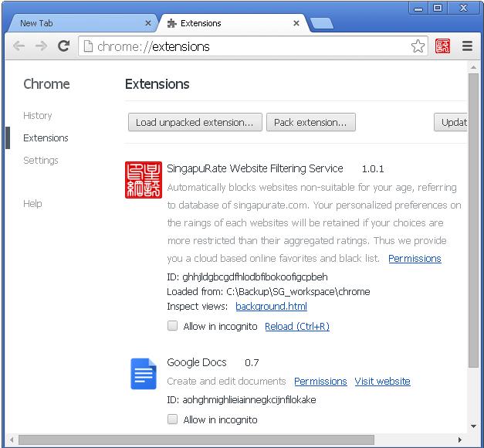Bookmark this page with the star icon

point(418,46)
